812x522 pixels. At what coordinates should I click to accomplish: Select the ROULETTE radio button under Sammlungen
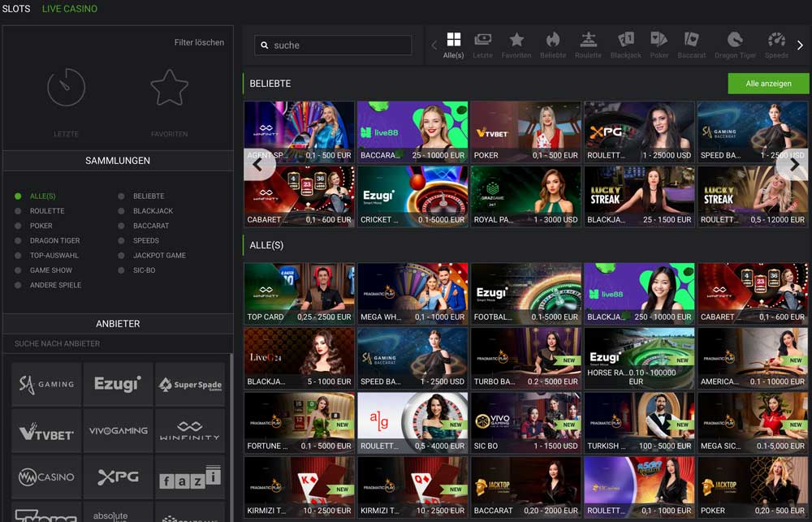18,210
